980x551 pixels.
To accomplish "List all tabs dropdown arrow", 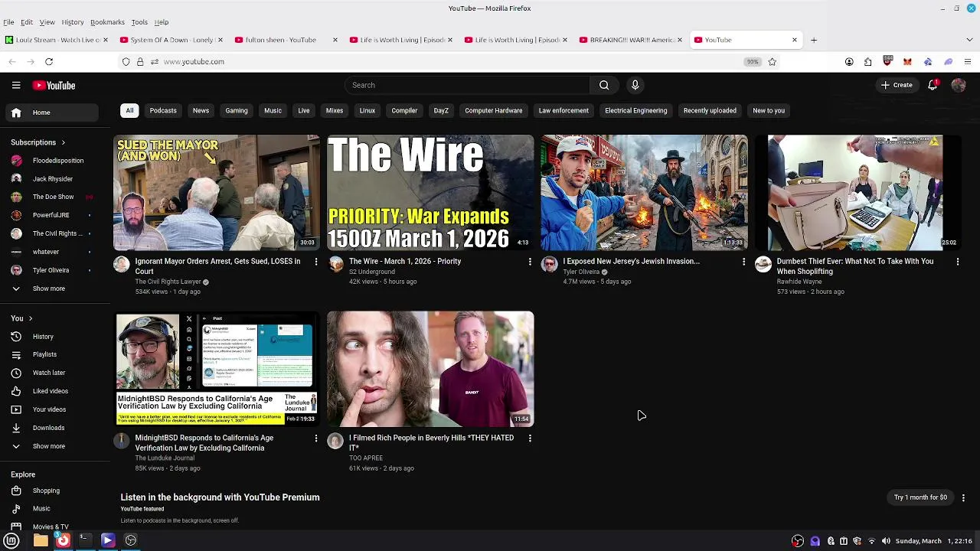I will (969, 40).
